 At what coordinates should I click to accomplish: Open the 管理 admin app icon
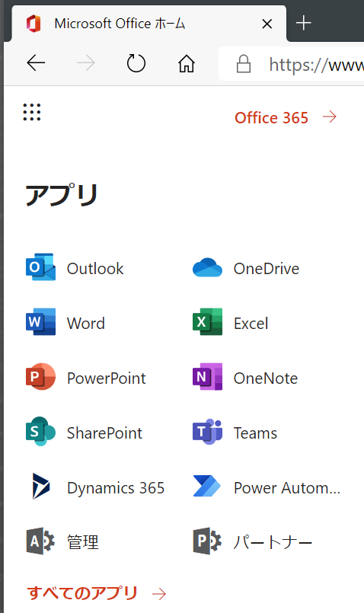(40, 541)
